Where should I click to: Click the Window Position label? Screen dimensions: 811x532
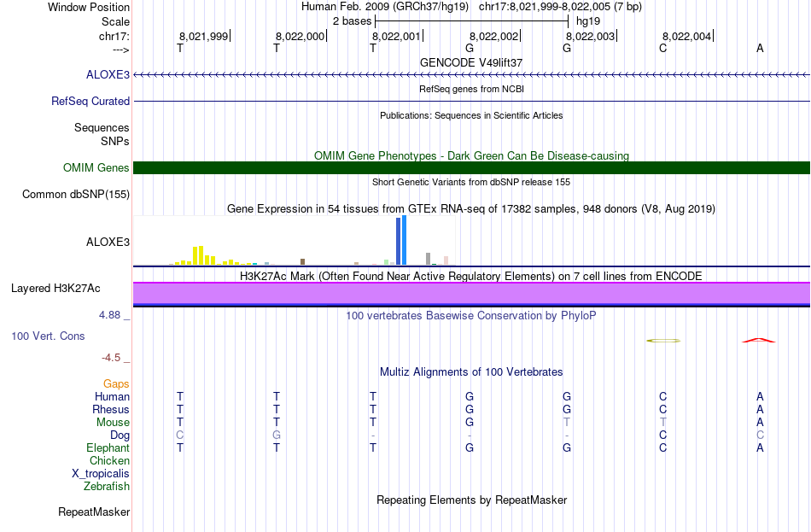tap(89, 7)
